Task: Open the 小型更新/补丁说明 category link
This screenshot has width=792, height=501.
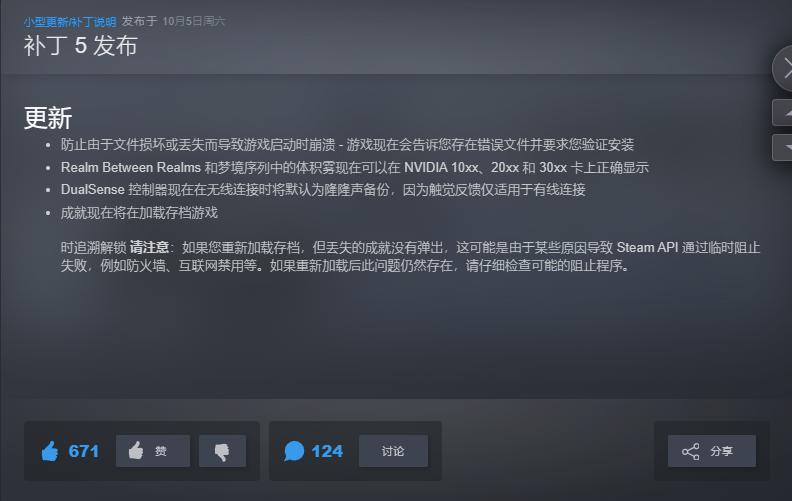Action: click(70, 22)
